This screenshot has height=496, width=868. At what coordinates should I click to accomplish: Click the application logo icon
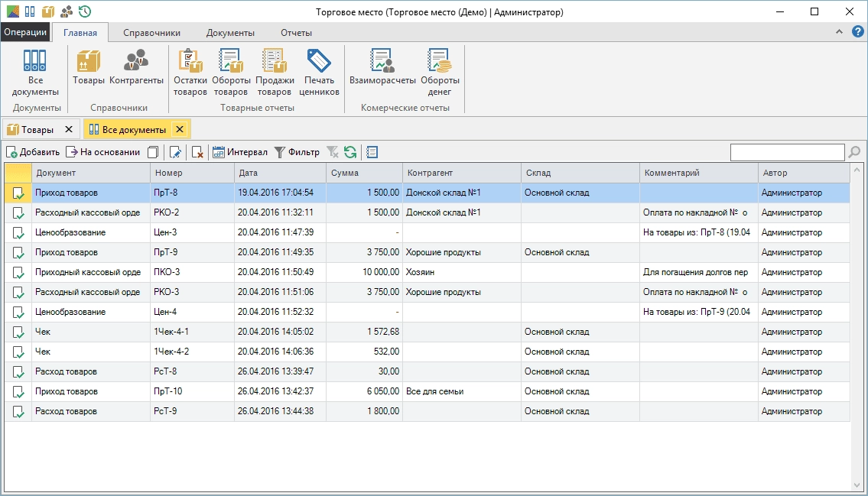pyautogui.click(x=12, y=11)
